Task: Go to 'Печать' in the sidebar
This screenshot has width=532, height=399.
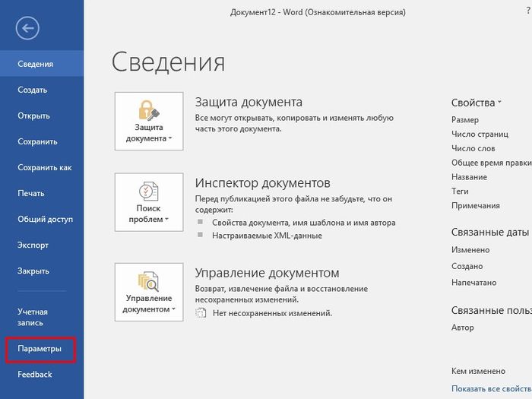Action: [31, 194]
